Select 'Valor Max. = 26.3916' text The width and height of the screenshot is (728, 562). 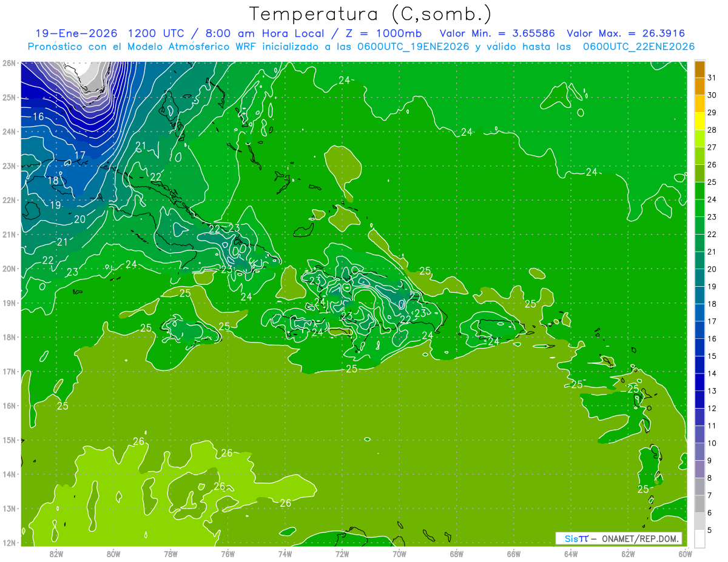[x=626, y=33]
